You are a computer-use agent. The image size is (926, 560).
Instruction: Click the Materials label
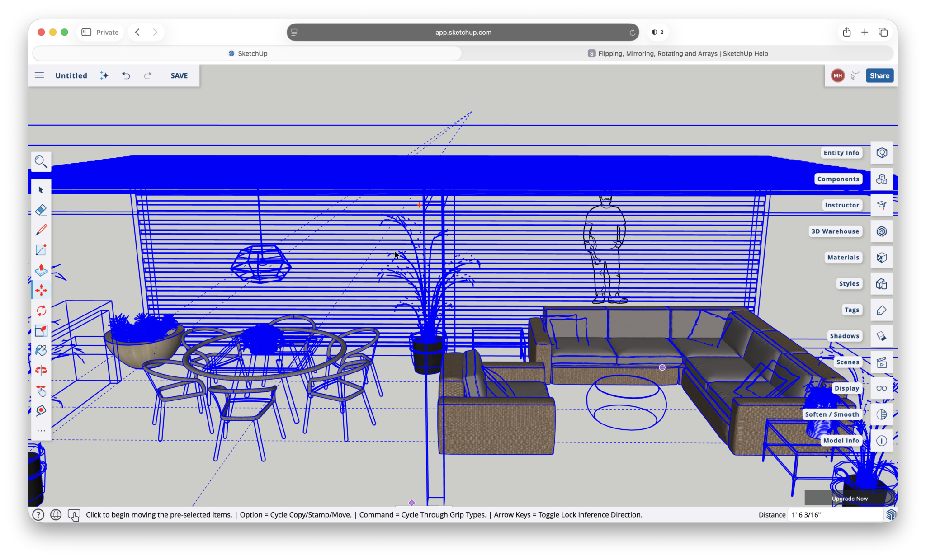coord(843,258)
